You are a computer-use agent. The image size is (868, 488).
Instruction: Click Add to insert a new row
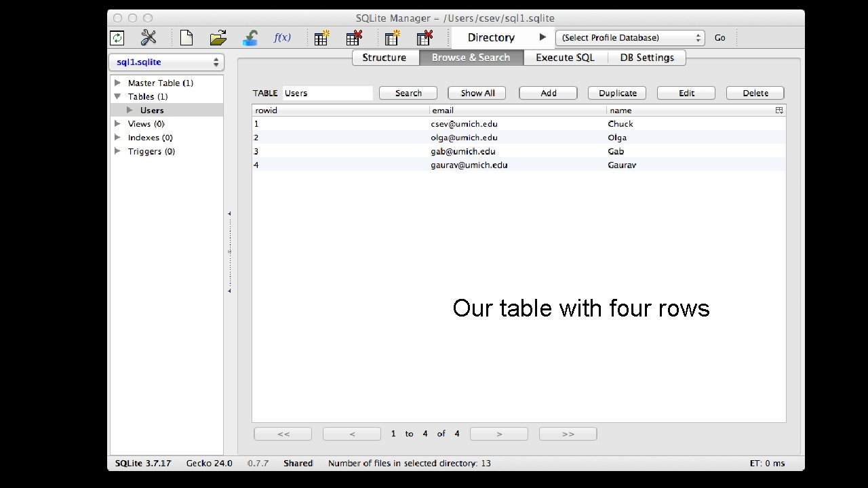point(547,93)
